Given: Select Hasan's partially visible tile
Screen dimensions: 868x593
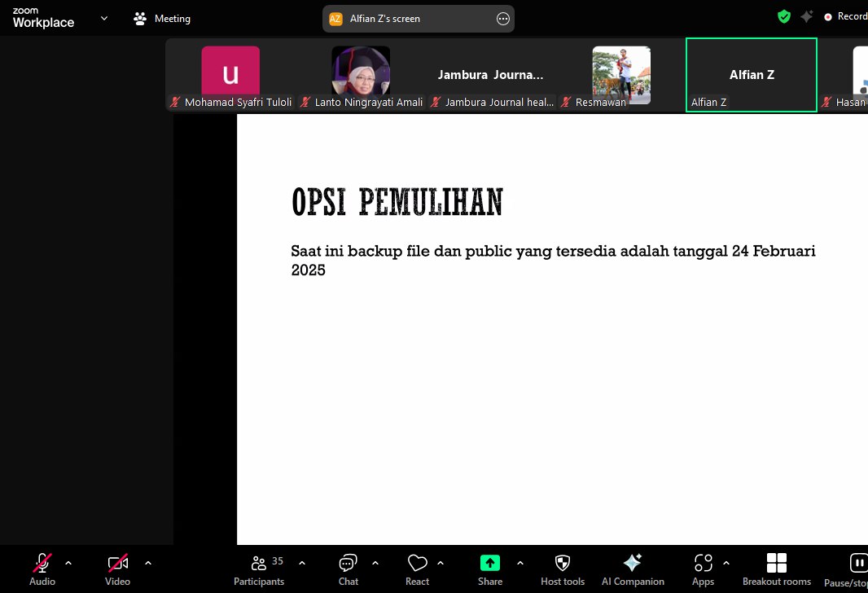Looking at the screenshot, I should [x=844, y=75].
